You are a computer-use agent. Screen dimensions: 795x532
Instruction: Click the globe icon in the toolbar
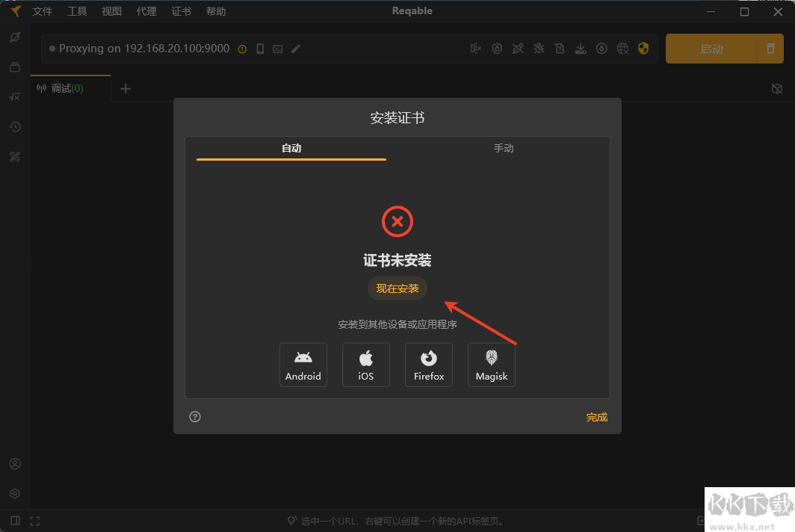[623, 48]
